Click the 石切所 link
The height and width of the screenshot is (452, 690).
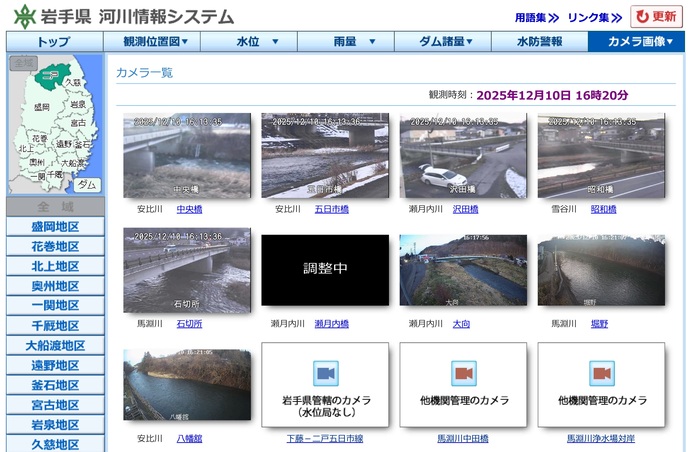pyautogui.click(x=189, y=324)
